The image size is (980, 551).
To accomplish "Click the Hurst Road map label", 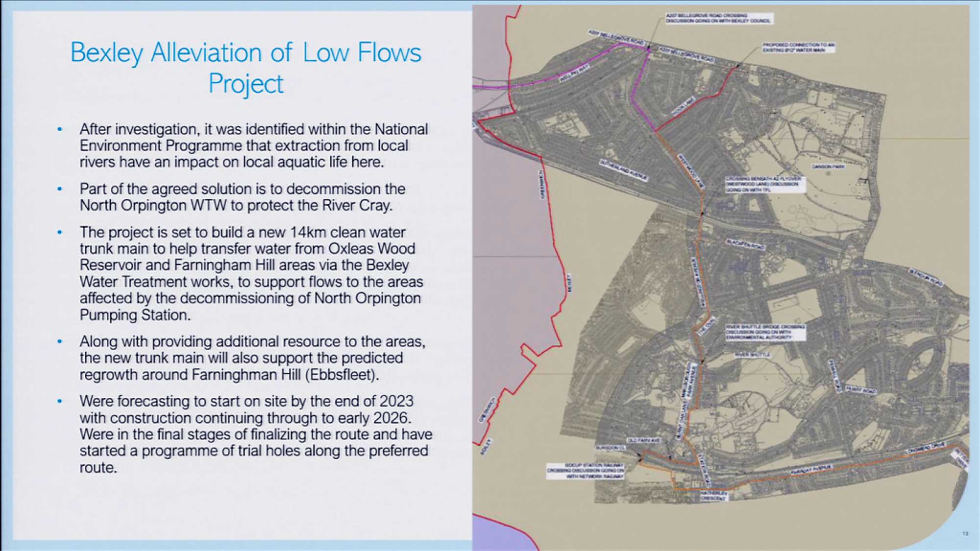I will 861,390.
